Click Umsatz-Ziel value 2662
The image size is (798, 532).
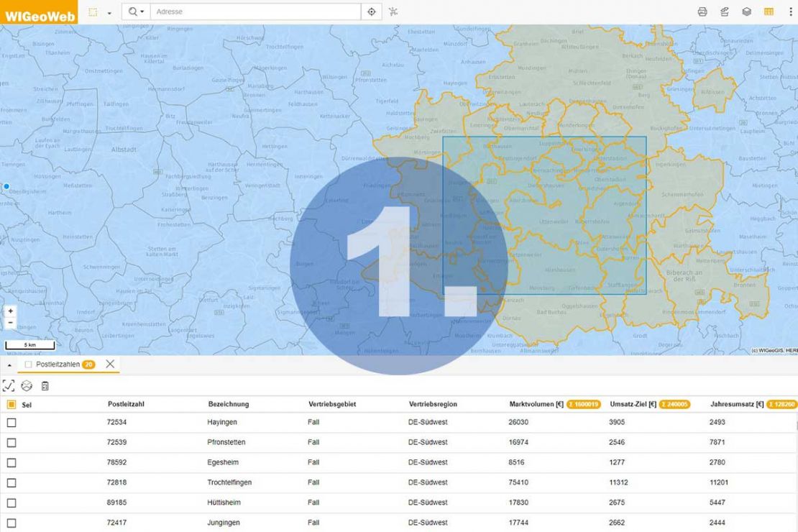pyautogui.click(x=617, y=523)
